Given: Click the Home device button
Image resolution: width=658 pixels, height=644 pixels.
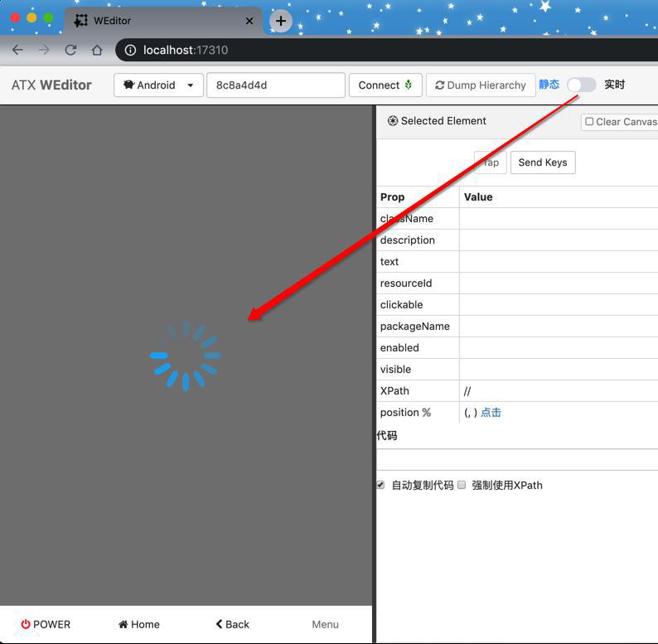Looking at the screenshot, I should (x=139, y=624).
